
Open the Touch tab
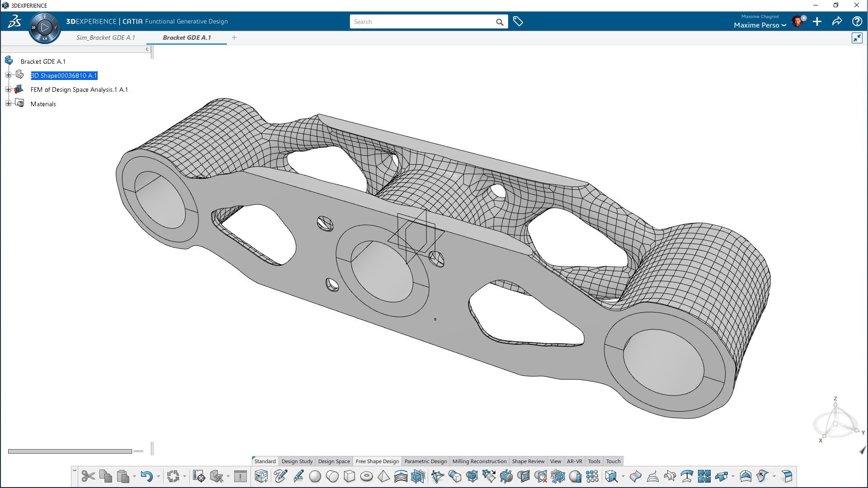(613, 461)
